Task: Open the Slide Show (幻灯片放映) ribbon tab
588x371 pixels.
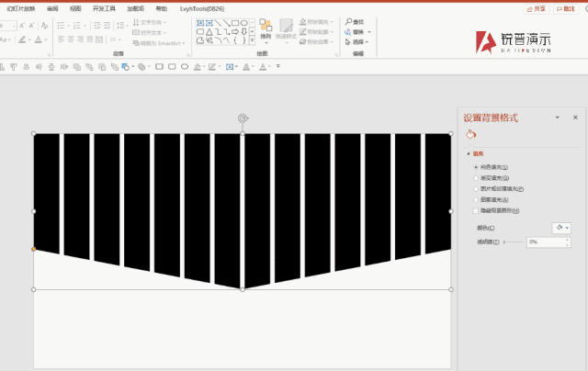Action: pos(21,8)
